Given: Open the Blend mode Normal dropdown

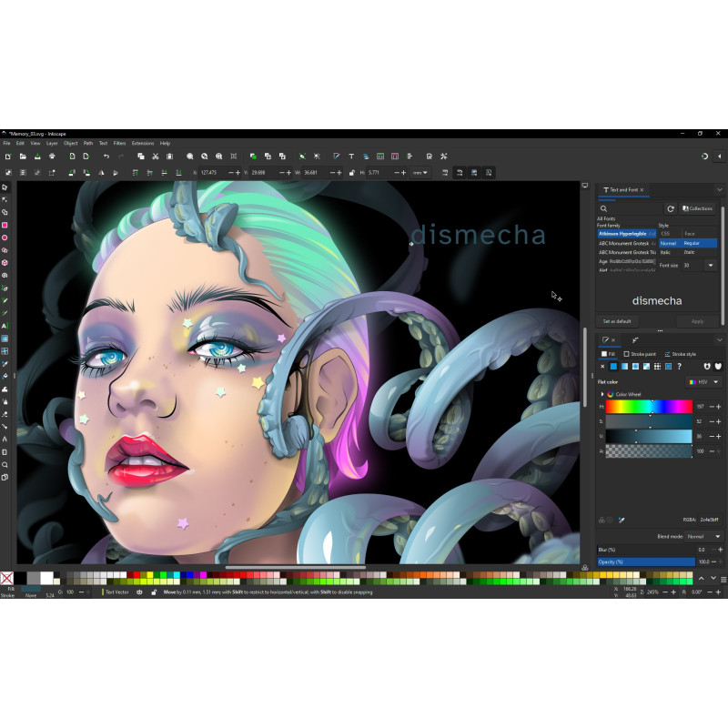Looking at the screenshot, I should pyautogui.click(x=703, y=537).
